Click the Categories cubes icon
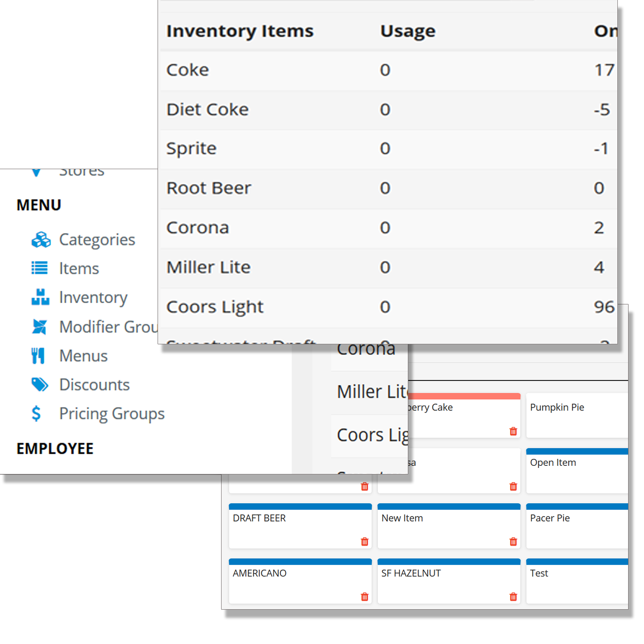 [x=41, y=240]
